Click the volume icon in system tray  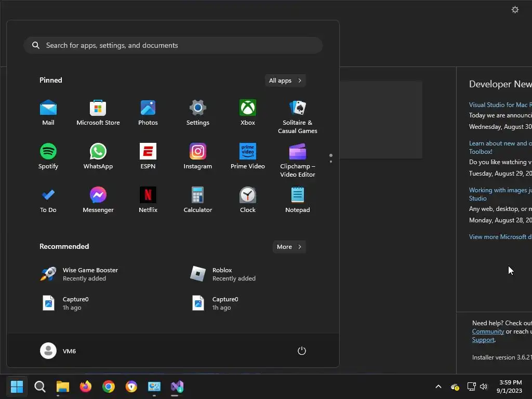click(484, 387)
